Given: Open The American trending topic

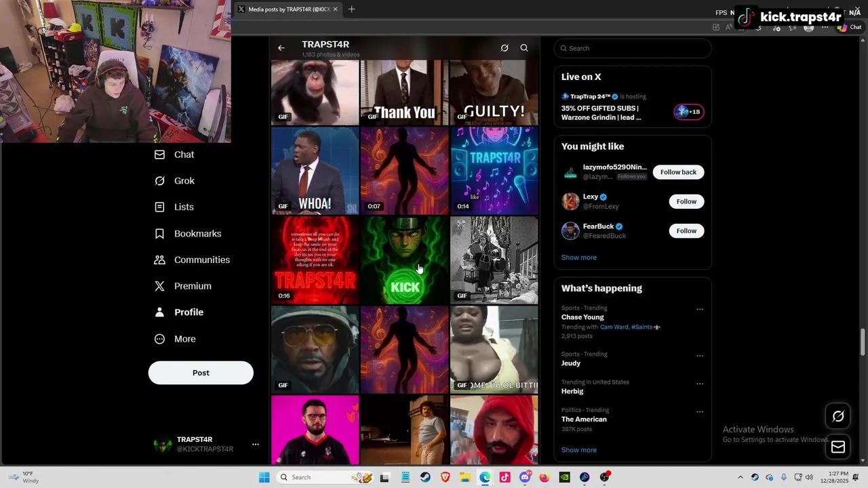Looking at the screenshot, I should point(584,420).
